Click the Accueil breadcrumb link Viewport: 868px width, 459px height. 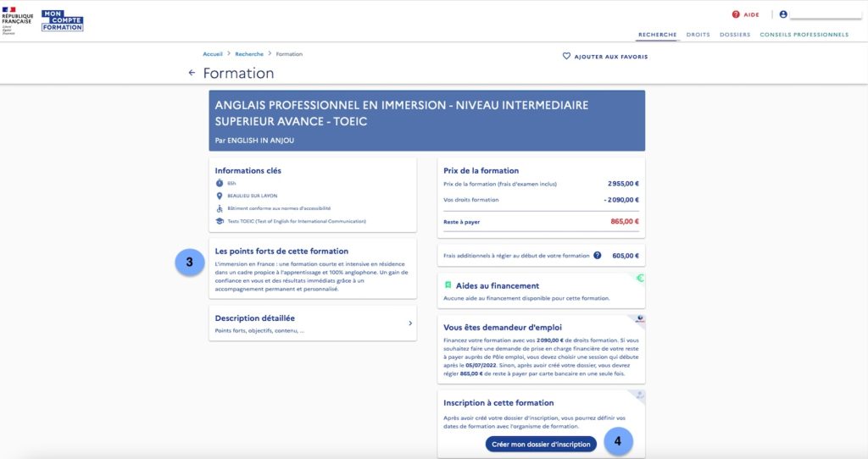pyautogui.click(x=213, y=54)
